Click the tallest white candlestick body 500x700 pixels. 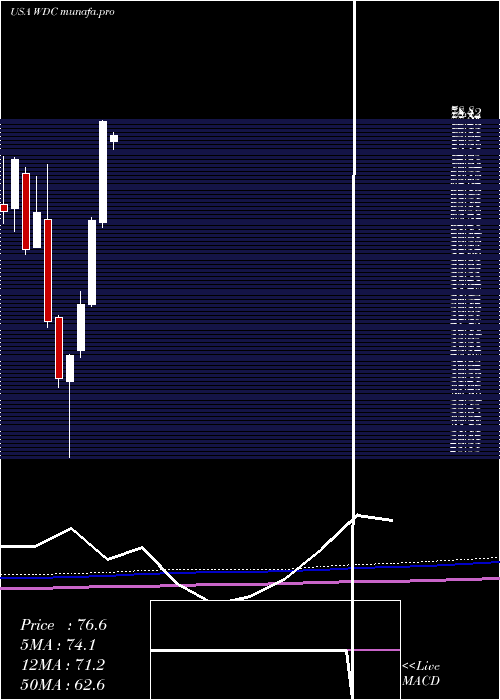tap(103, 172)
